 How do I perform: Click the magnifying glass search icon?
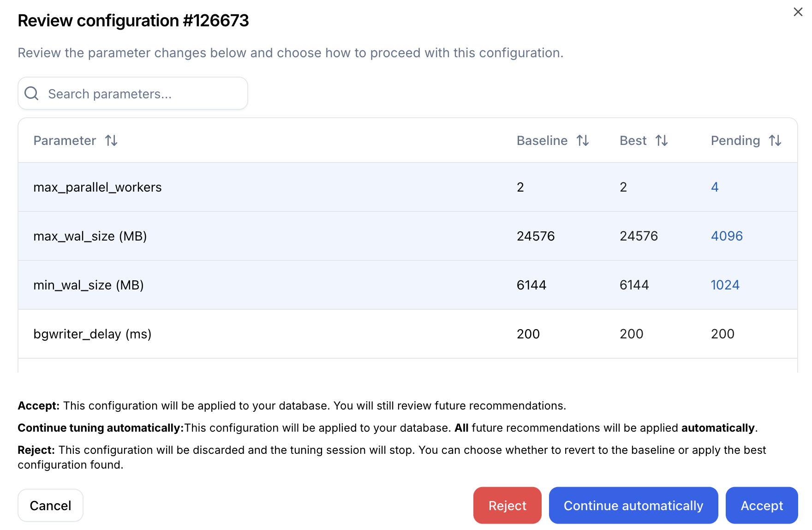(x=31, y=94)
